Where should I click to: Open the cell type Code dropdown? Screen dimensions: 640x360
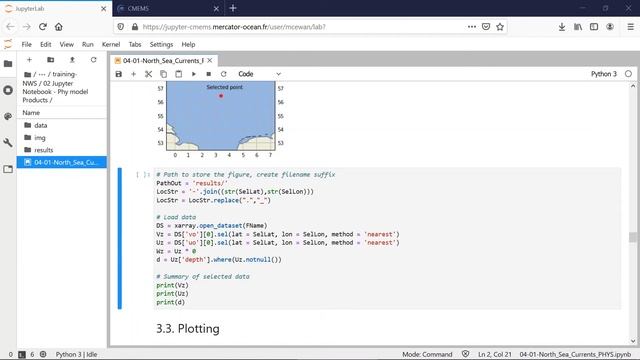(x=260, y=74)
